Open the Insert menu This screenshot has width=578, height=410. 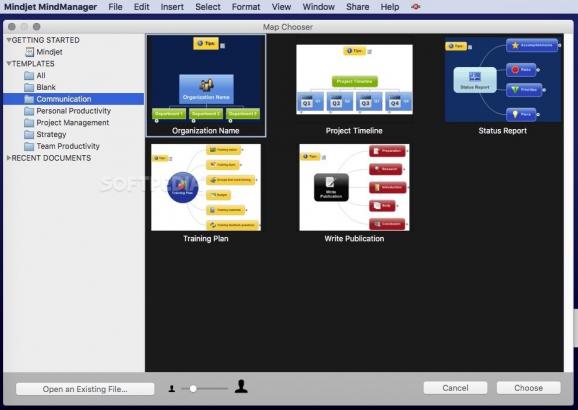pos(172,7)
